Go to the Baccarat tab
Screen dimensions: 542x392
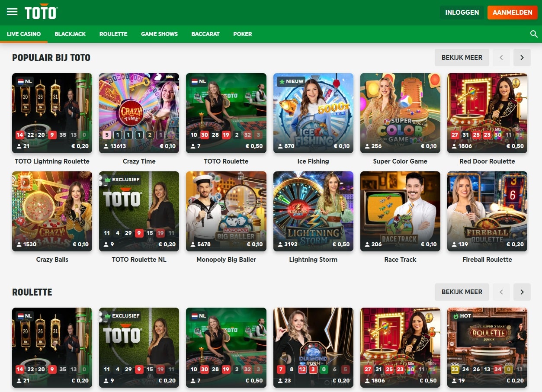point(205,34)
